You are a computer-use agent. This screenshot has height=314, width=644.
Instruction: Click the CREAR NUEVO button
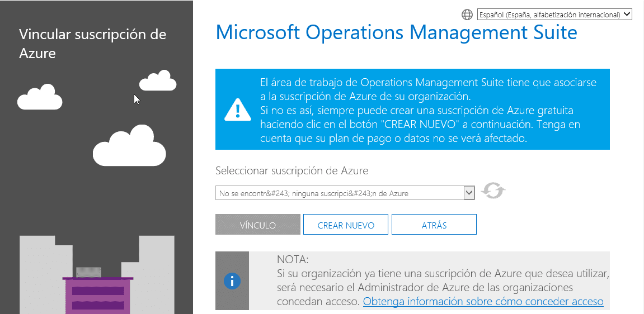(x=346, y=225)
